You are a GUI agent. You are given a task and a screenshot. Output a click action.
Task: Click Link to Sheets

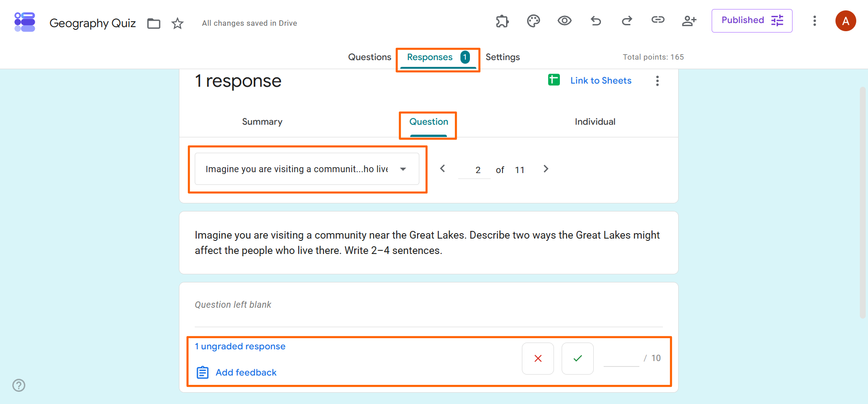pyautogui.click(x=601, y=80)
